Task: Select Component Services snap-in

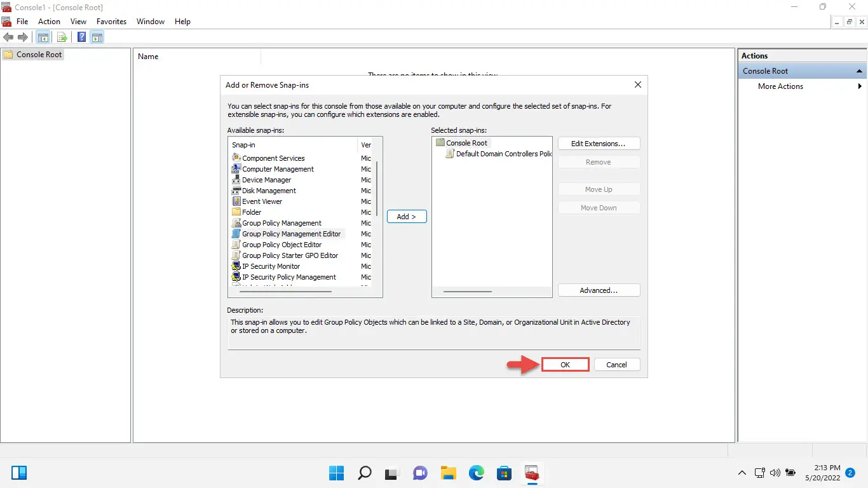Action: coord(273,158)
